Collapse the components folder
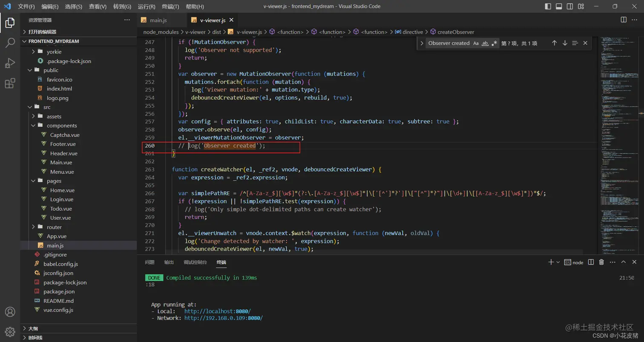The image size is (644, 342). pos(62,126)
